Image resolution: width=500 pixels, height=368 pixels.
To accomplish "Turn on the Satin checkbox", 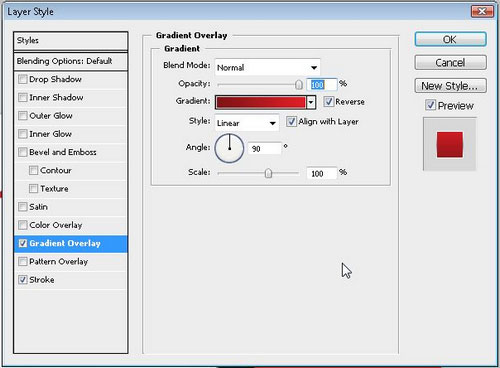I will coord(23,207).
